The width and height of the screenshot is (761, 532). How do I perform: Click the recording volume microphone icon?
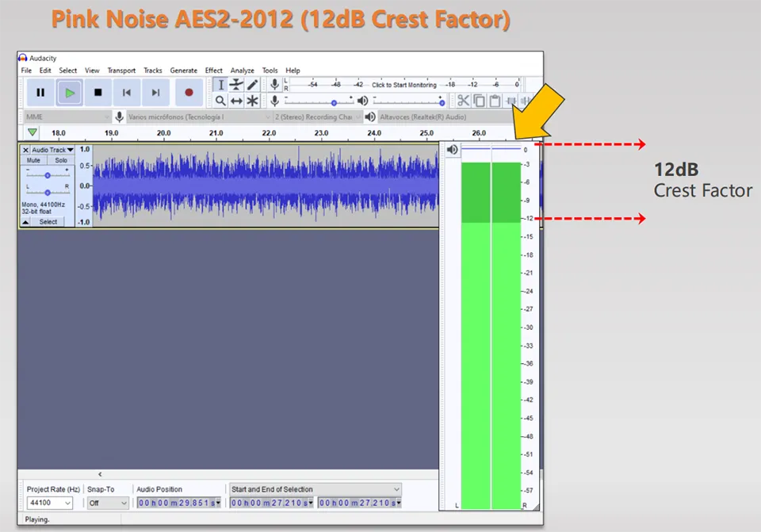(x=275, y=101)
